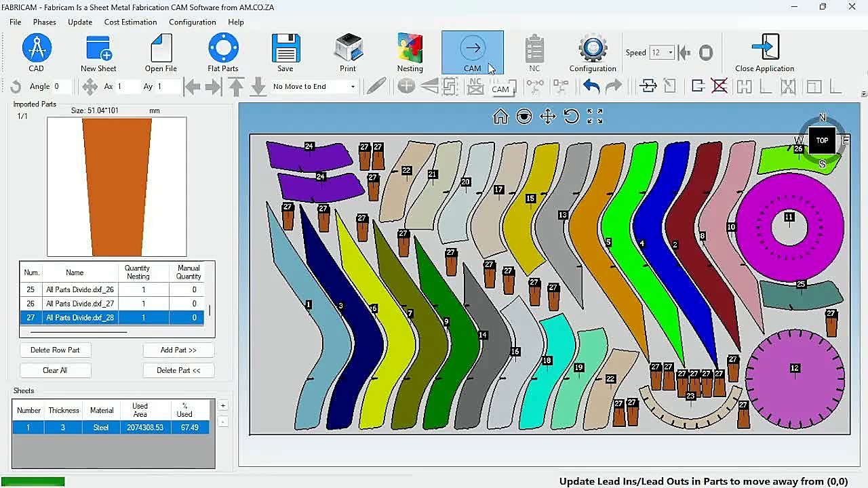Click the Add Part >> button

pyautogui.click(x=178, y=350)
